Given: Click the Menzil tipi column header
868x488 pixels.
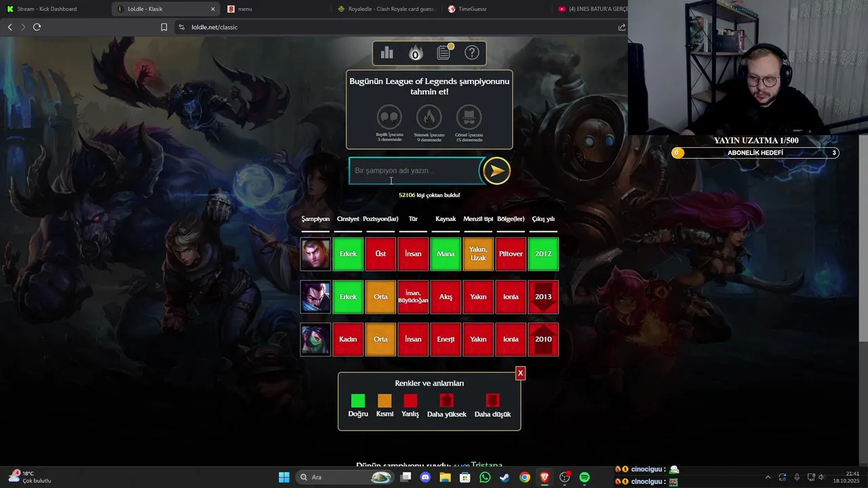Looking at the screenshot, I should tap(478, 219).
